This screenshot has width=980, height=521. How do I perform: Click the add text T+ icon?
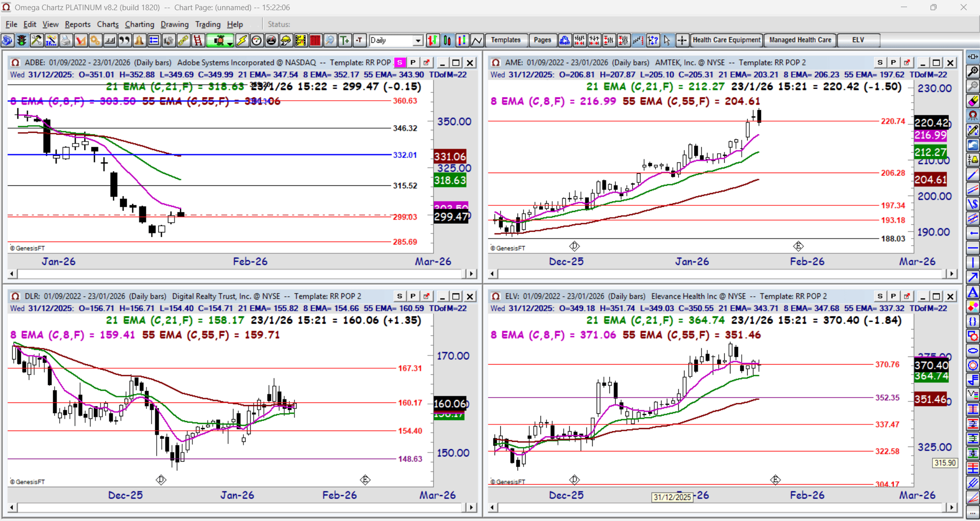click(x=345, y=40)
